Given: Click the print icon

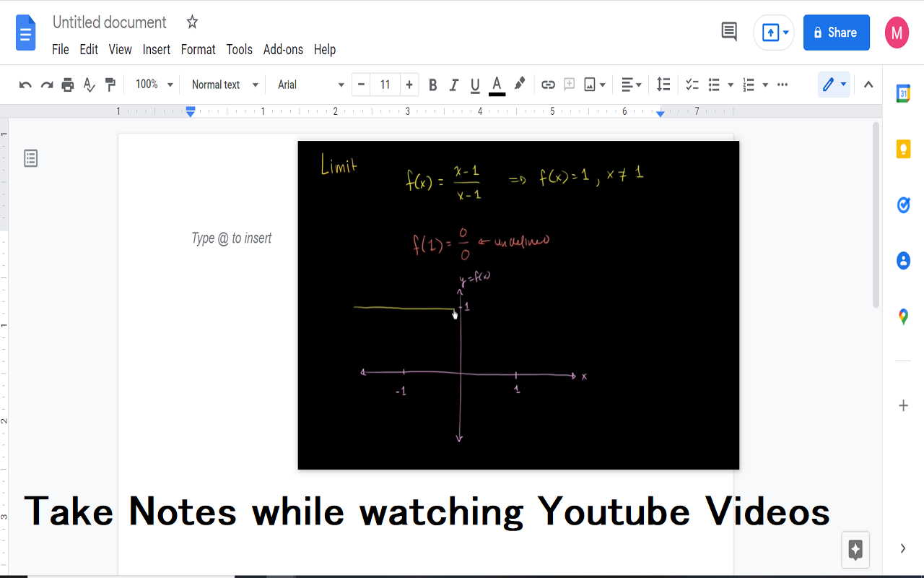Looking at the screenshot, I should point(68,85).
